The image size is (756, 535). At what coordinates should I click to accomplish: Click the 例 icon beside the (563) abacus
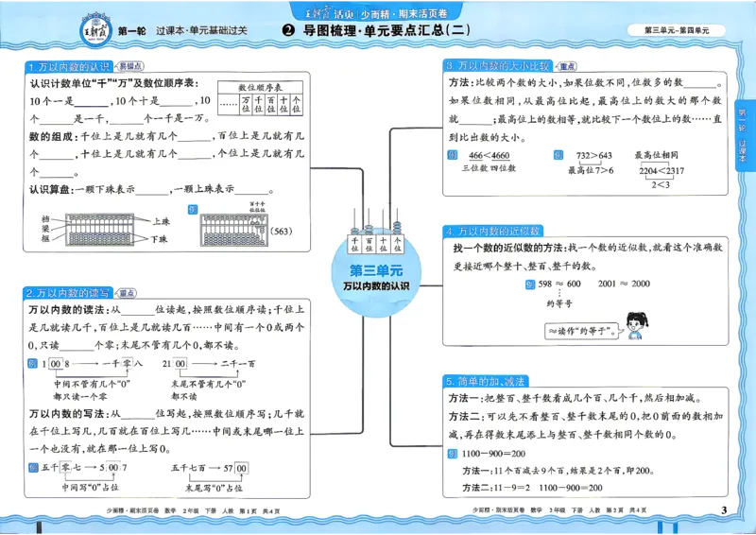193,210
